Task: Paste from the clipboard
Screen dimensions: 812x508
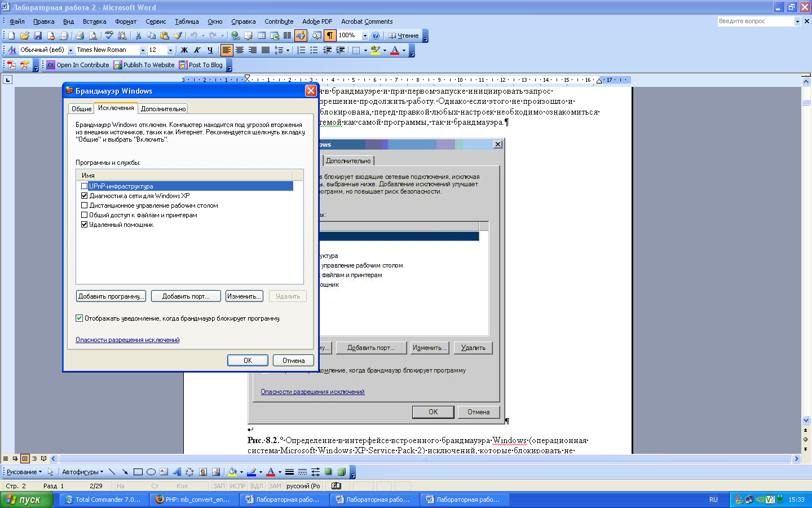Action: click(x=165, y=36)
